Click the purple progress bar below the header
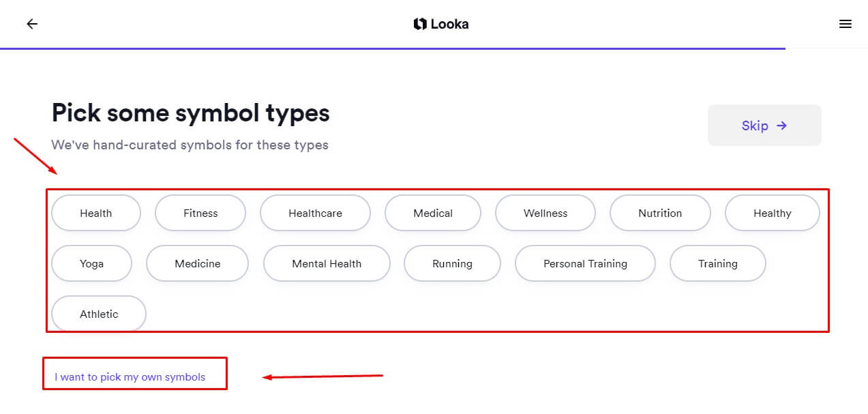The height and width of the screenshot is (414, 868). click(392, 48)
